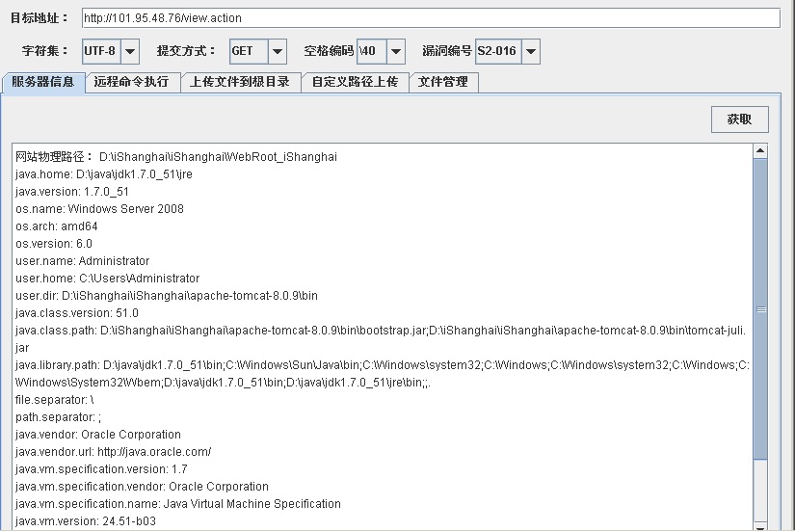Click the 网站物理路径 line
This screenshot has width=795, height=532.
[176, 157]
